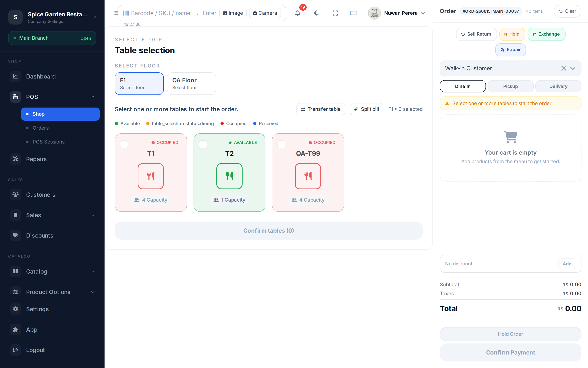Open Customers people icon
The width and height of the screenshot is (588, 368).
coord(16,194)
